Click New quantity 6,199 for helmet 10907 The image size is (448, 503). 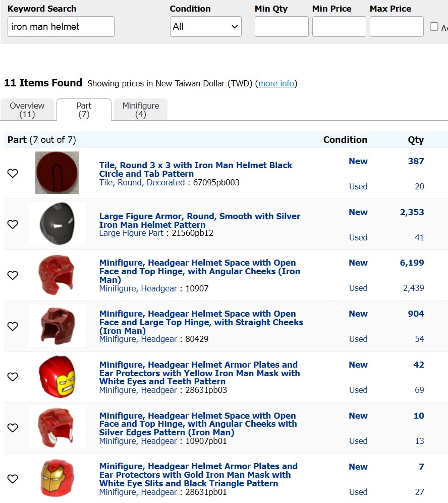pos(412,263)
